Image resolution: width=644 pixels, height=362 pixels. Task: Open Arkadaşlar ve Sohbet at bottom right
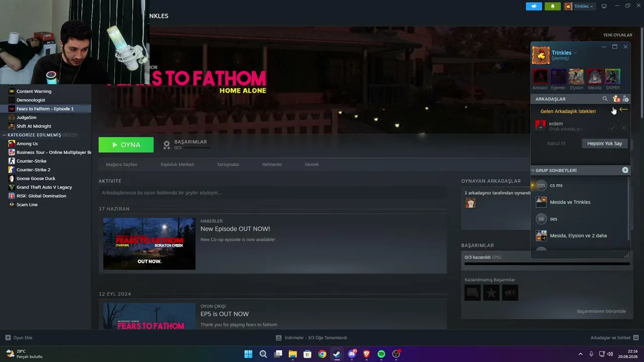click(615, 338)
